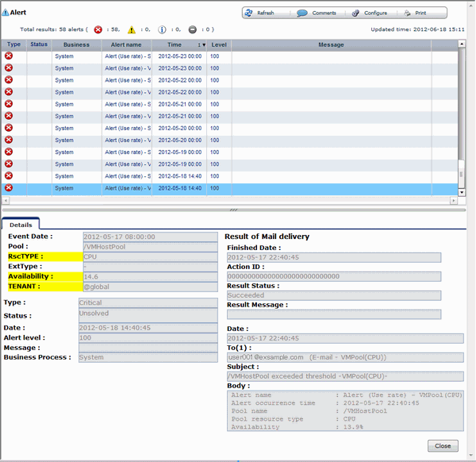This screenshot has width=476, height=462.
Task: Click the Status field showing Unsolved
Action: click(148, 316)
